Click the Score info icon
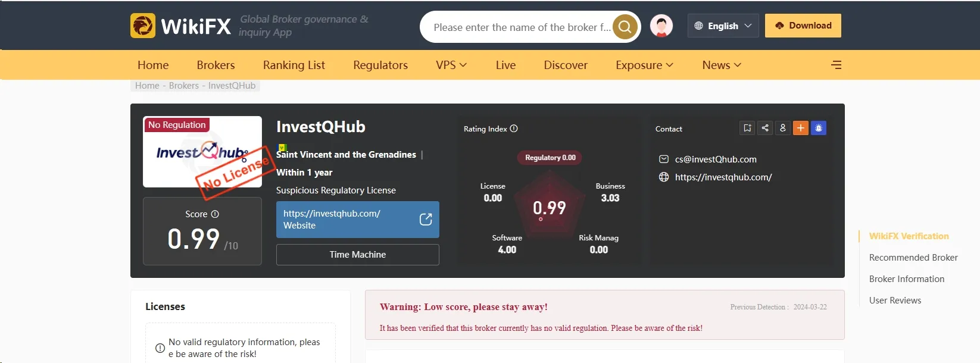Screen dimensions: 980x363 click(215, 214)
